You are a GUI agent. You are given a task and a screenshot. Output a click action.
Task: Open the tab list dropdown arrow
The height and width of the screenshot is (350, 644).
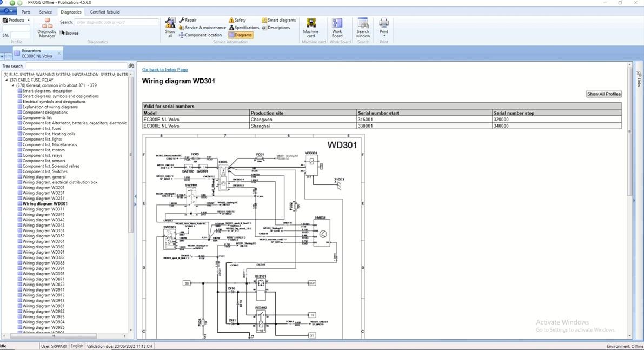2,56
